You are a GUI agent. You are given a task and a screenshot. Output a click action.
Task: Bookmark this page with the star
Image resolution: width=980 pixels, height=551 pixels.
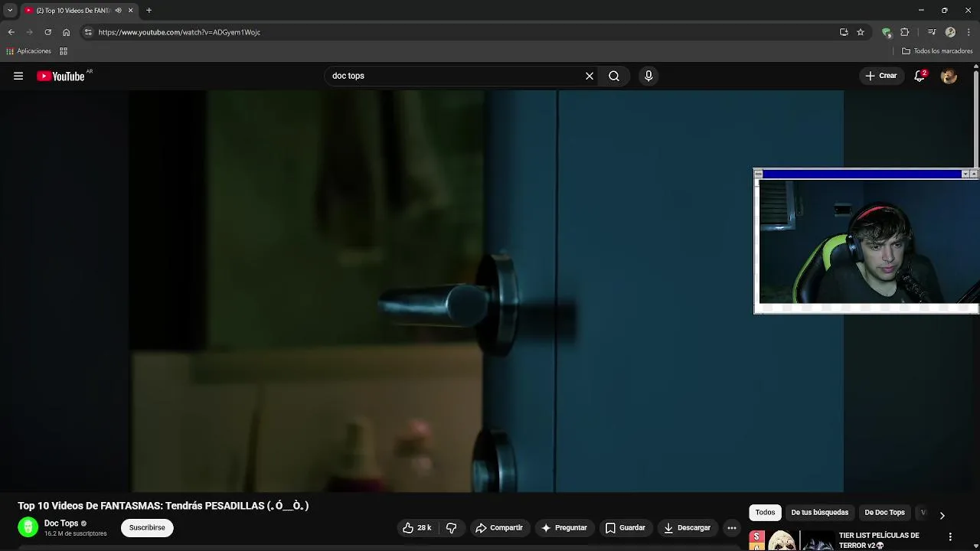861,32
